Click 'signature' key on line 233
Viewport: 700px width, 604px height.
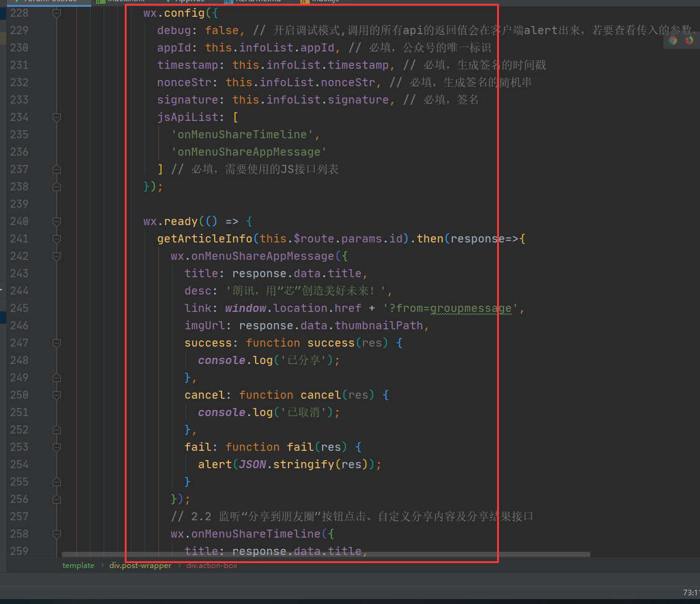point(187,100)
